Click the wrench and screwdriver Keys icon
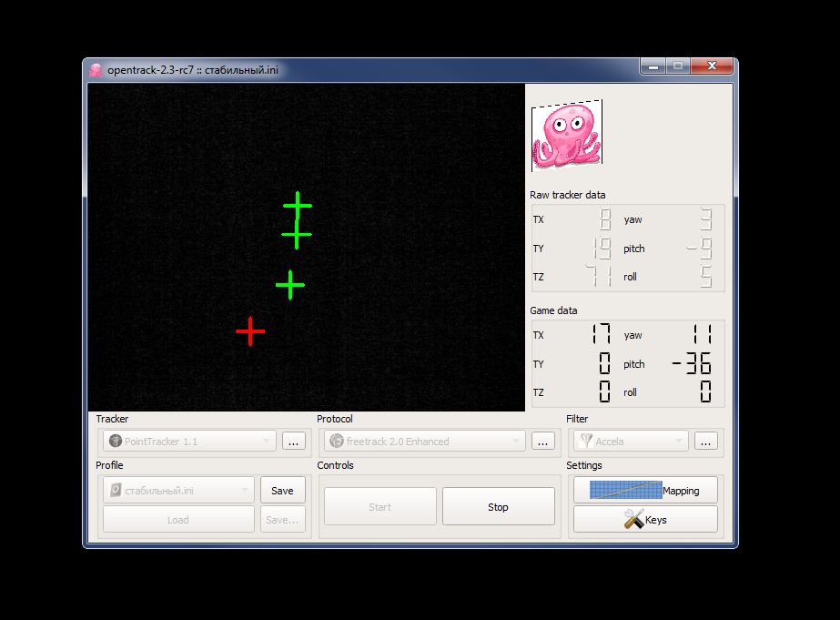This screenshot has width=840, height=620. pos(633,519)
